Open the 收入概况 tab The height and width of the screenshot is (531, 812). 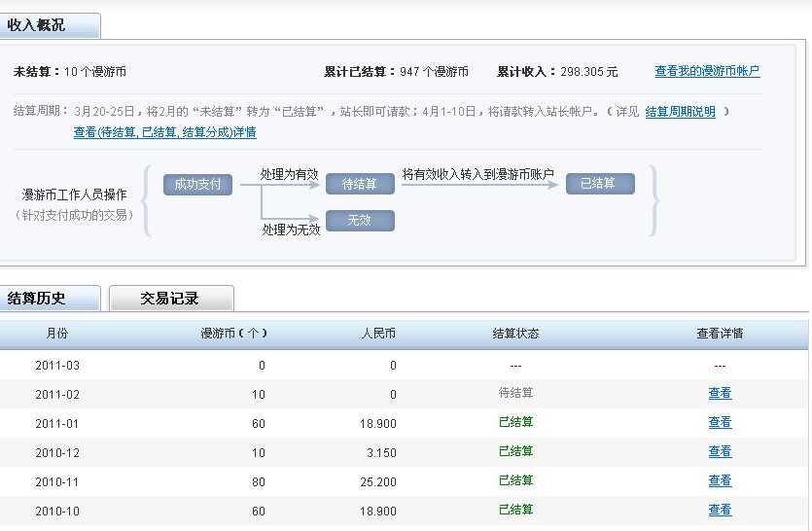(39, 25)
